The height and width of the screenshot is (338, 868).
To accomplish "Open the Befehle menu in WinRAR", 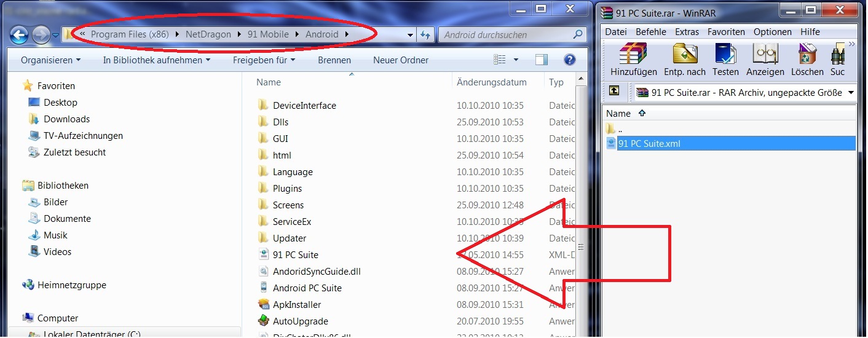I will [651, 32].
